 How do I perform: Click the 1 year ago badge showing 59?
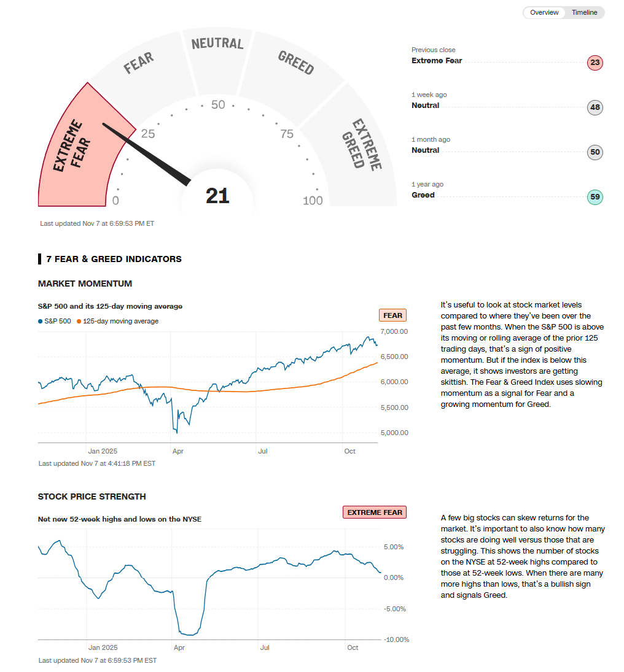pos(595,197)
